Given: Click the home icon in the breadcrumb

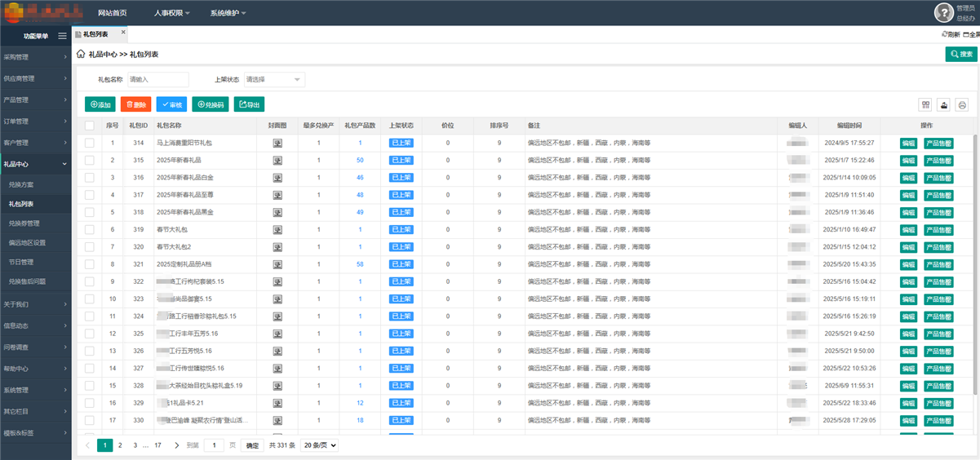Looking at the screenshot, I should click(x=81, y=54).
